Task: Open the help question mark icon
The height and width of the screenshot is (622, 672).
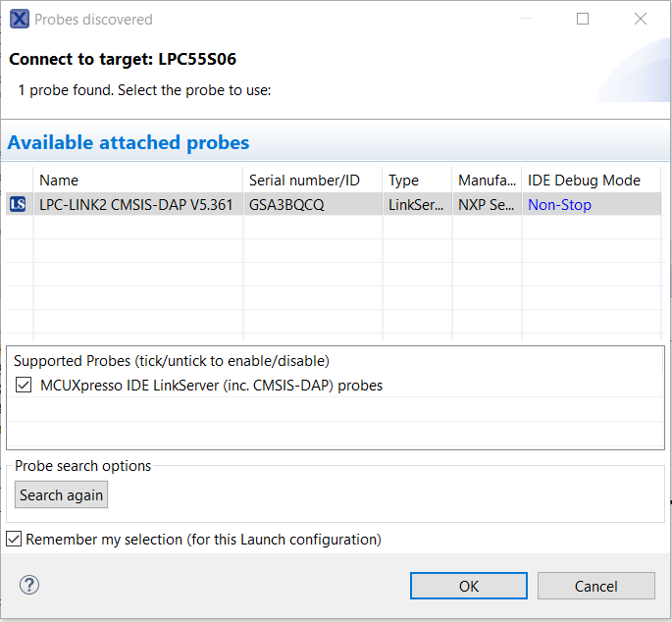Action: pyautogui.click(x=29, y=585)
